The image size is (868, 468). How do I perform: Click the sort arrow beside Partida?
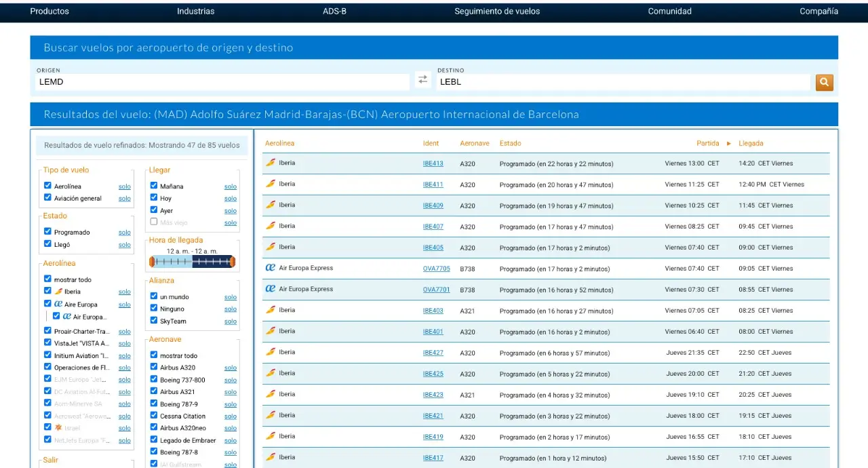coord(729,144)
